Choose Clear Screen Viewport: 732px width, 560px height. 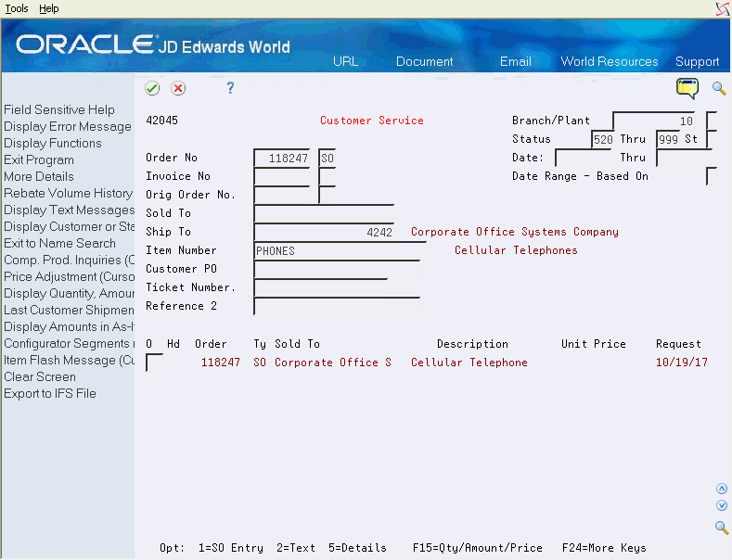[40, 376]
